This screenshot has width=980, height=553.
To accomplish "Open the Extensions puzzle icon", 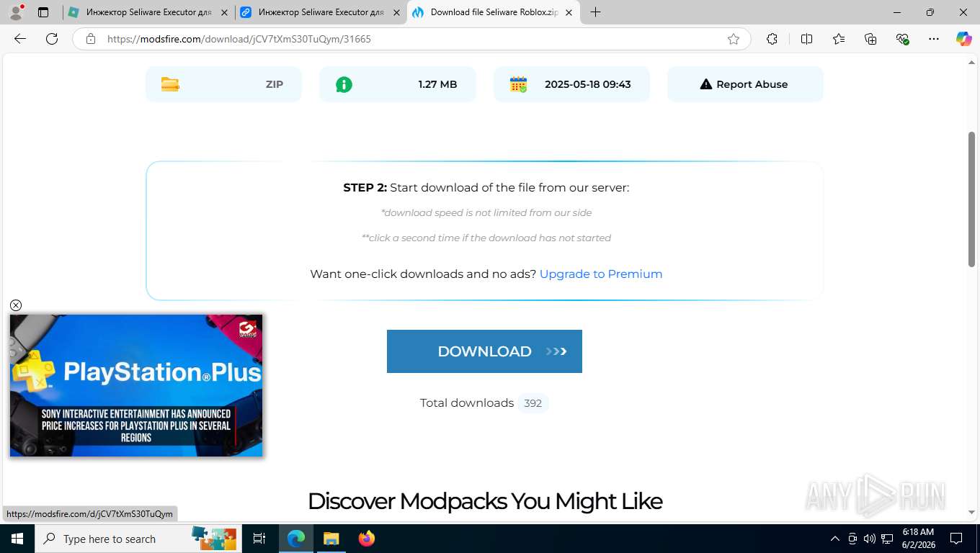I will point(772,39).
